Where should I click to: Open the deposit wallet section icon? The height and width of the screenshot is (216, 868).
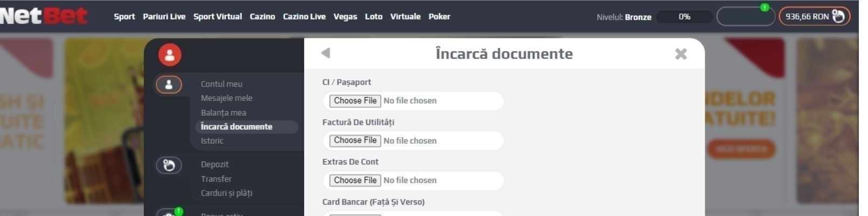[x=169, y=165]
